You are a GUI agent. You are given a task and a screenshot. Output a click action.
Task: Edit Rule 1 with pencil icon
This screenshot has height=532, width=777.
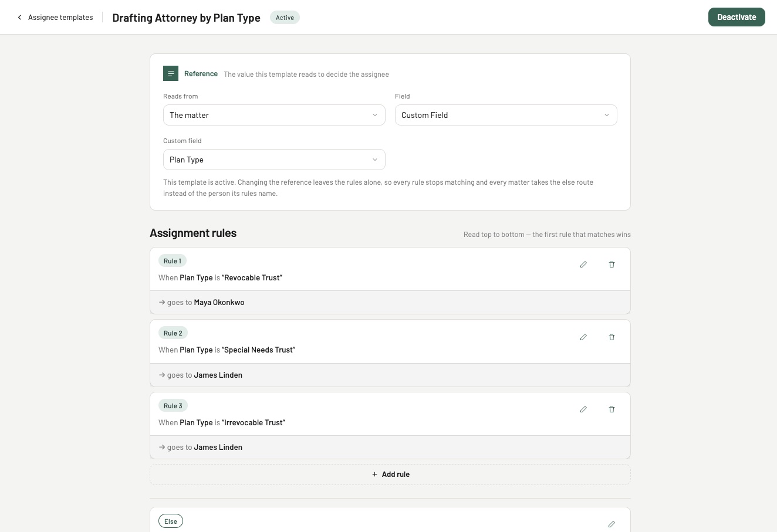click(583, 265)
